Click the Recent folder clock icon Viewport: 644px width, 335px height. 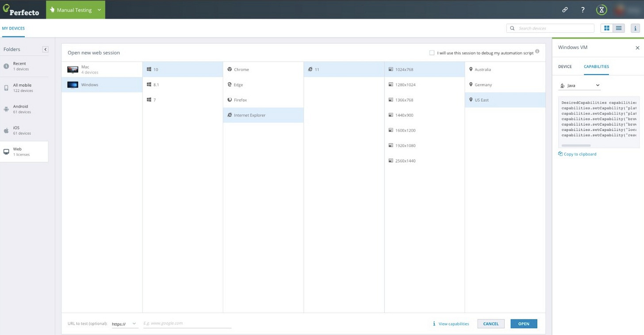(6, 66)
